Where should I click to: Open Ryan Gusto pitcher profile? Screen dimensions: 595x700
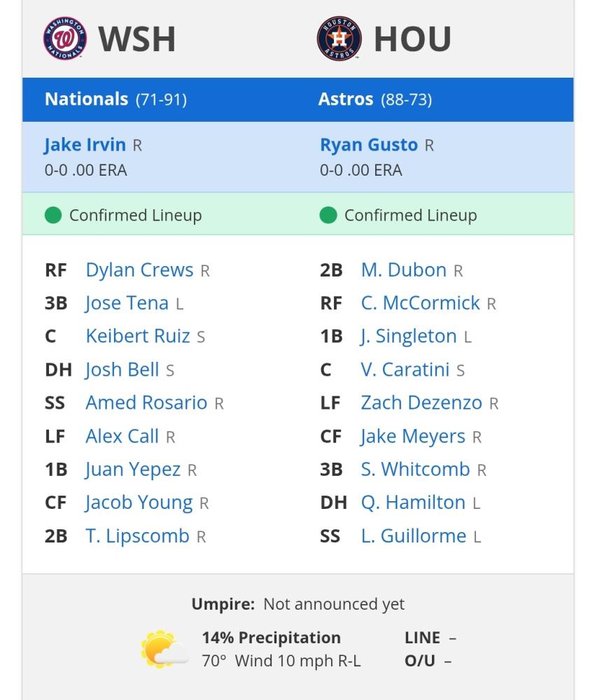[369, 145]
